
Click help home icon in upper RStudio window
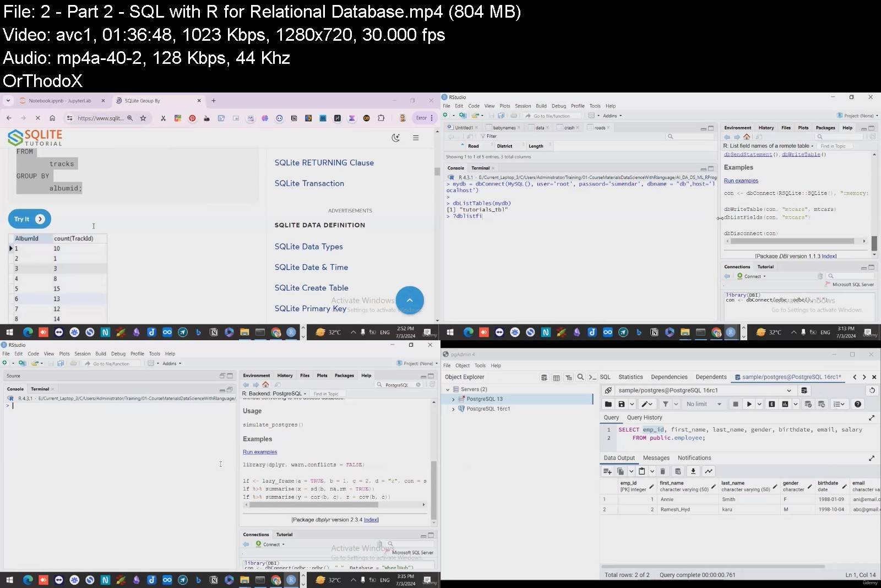747,137
